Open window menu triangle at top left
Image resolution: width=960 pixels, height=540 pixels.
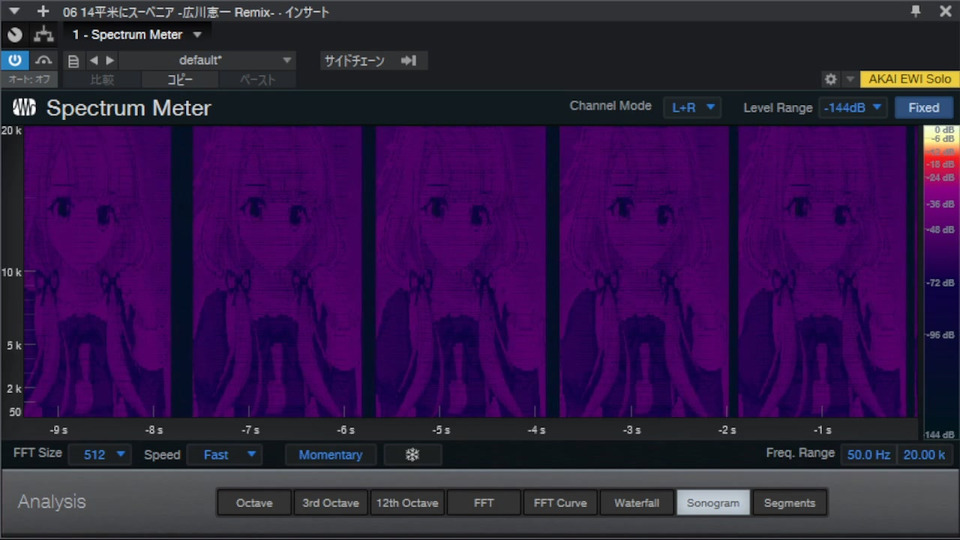click(14, 12)
